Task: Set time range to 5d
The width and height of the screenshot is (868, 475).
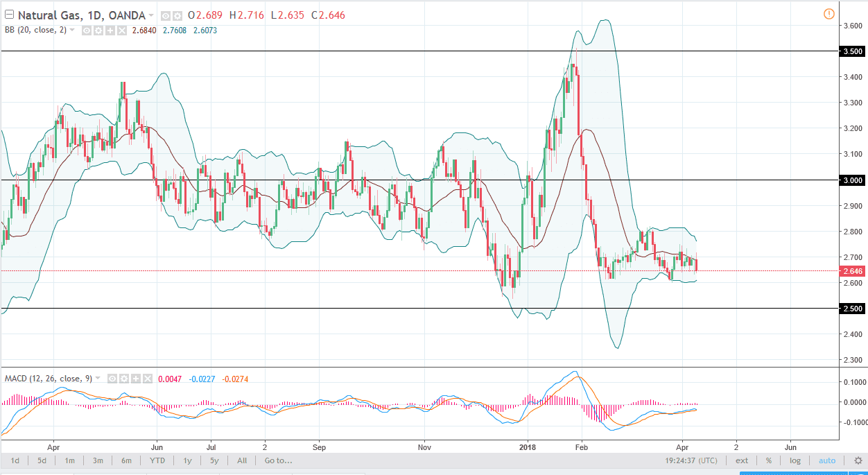Action: [42, 460]
